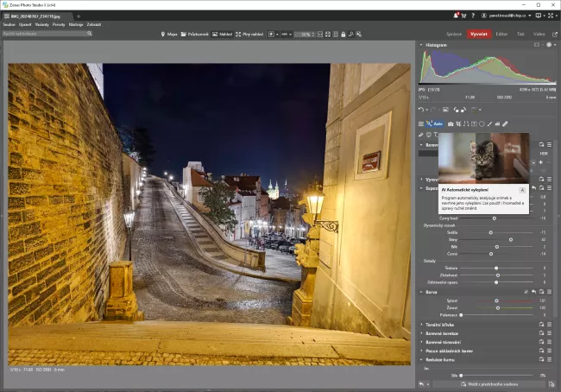Open the notifications bell icon
Screen dimensions: 561x392
456,16
